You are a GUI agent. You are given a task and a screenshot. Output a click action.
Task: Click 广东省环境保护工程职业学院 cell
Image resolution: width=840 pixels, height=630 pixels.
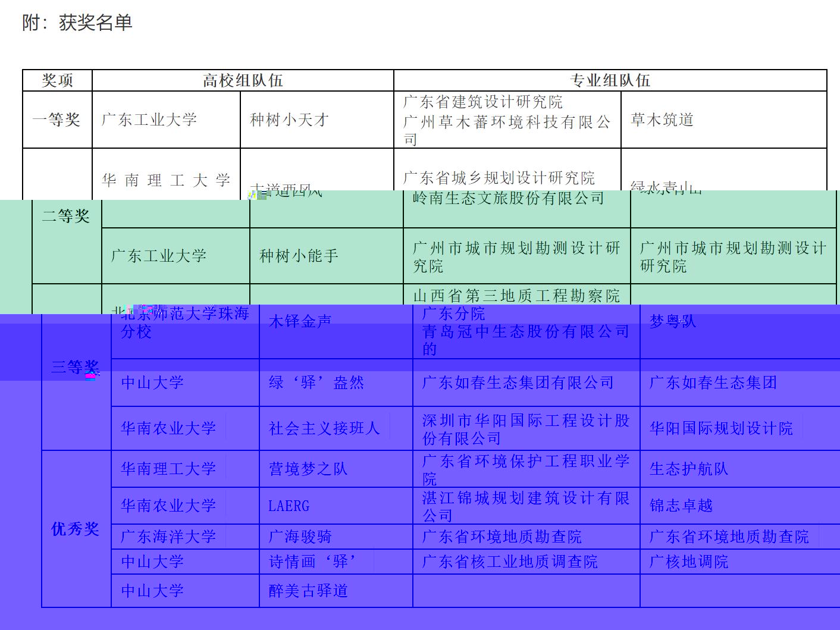coord(526,469)
